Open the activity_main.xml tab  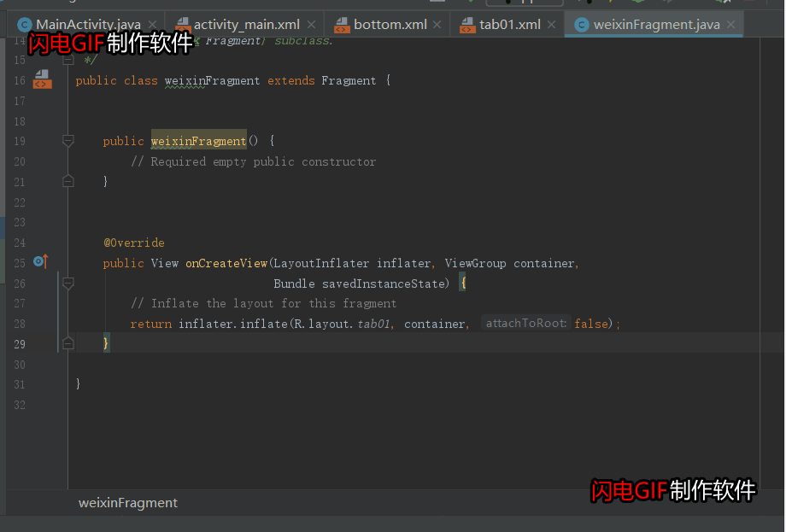(247, 24)
